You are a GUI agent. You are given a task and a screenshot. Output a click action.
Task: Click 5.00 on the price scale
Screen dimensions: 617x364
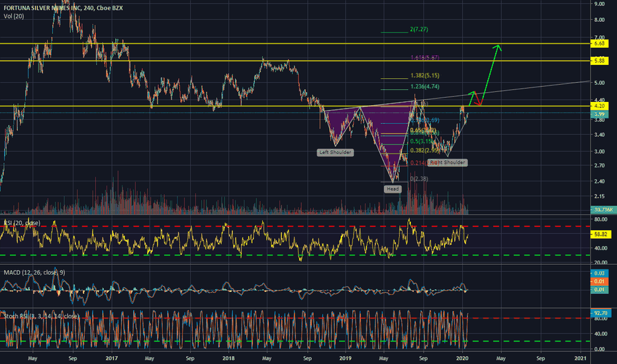[600, 83]
